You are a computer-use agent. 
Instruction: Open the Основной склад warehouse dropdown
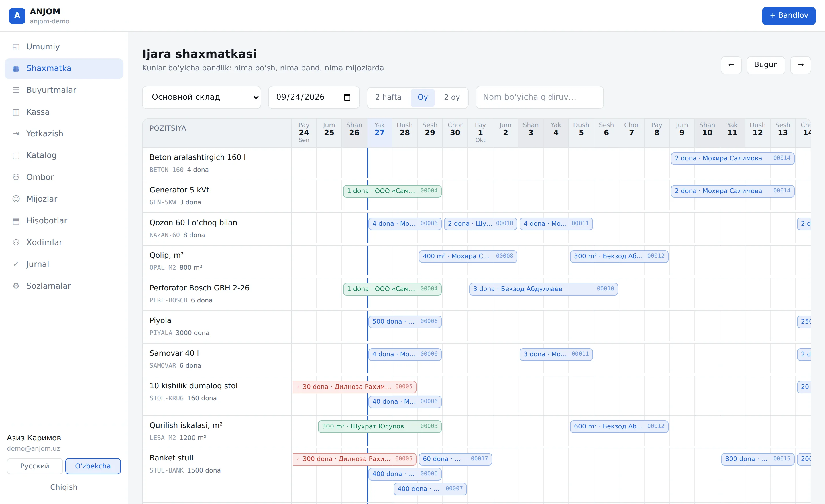click(202, 97)
